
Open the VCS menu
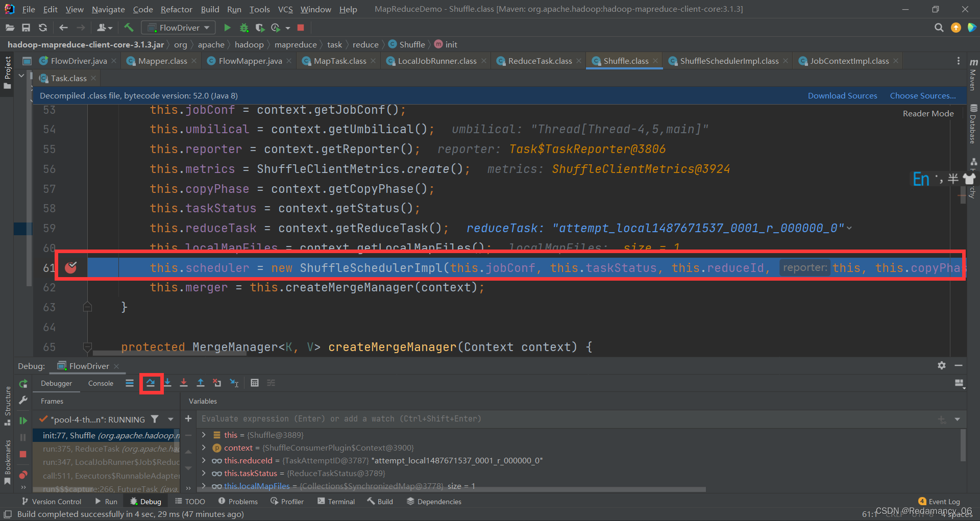(285, 9)
